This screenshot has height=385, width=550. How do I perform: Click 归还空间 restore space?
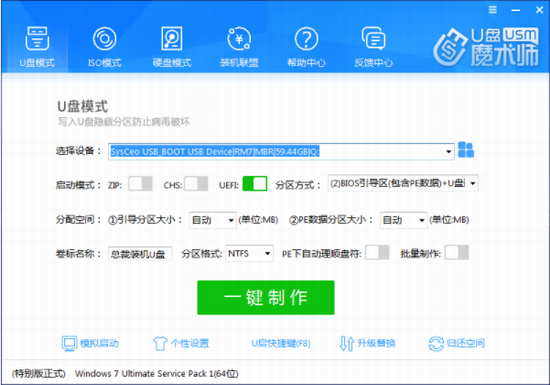(x=457, y=343)
